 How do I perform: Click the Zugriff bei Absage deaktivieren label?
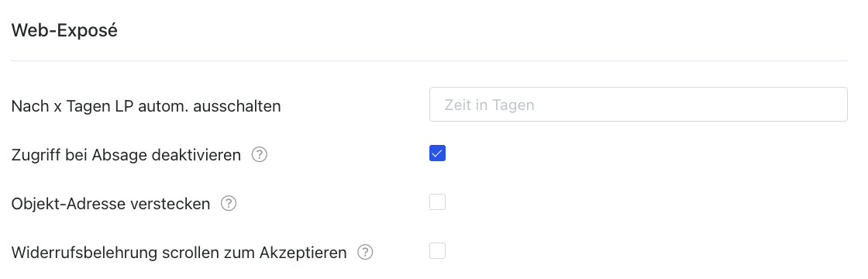tap(126, 155)
